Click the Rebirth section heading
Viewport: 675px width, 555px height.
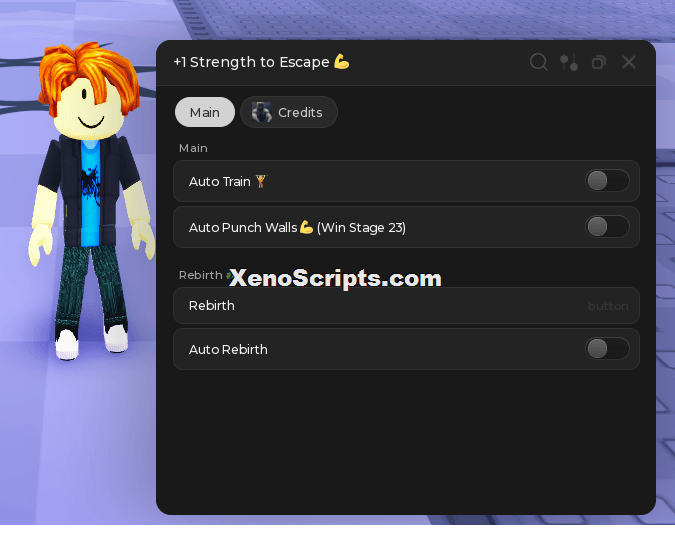tap(201, 275)
